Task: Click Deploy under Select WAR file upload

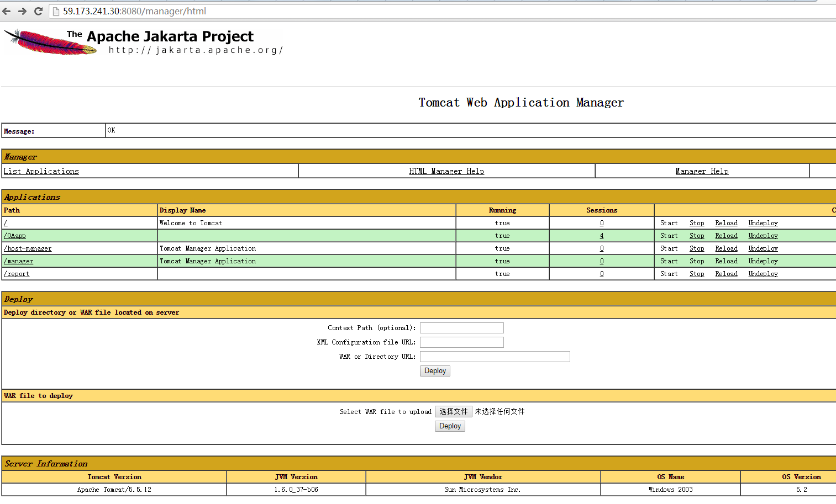Action: [x=450, y=426]
